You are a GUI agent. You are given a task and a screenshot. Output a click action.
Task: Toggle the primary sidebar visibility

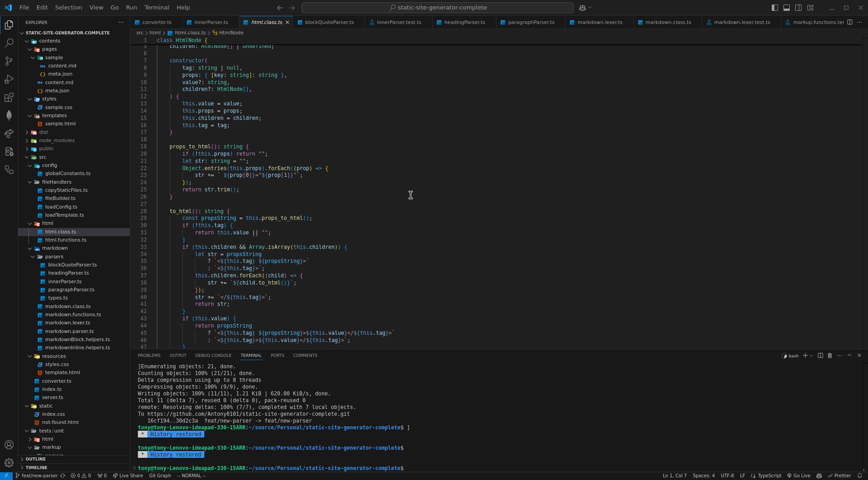click(774, 8)
